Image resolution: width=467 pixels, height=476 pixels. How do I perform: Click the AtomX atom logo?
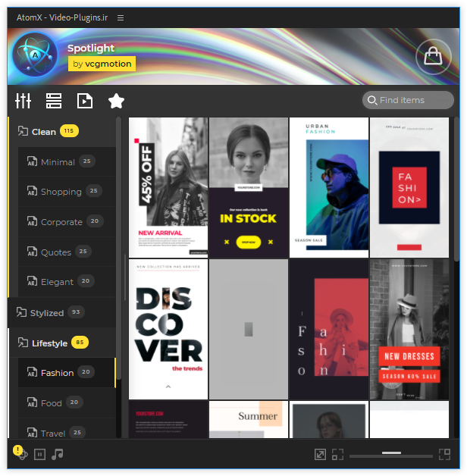35,55
